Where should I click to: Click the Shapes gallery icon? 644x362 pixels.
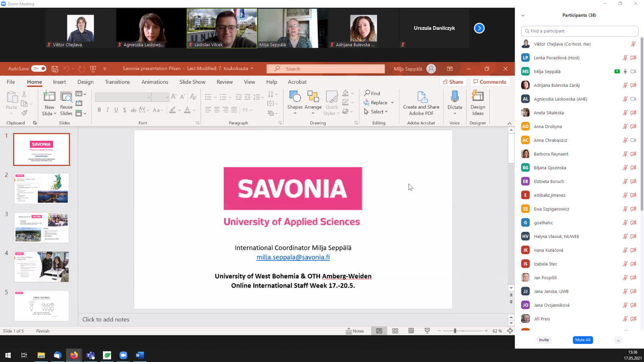tap(295, 97)
